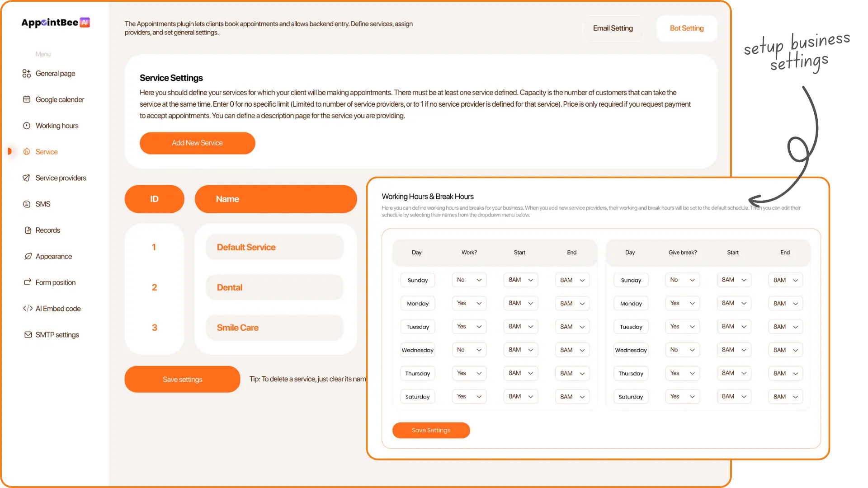Open Saturday working hours End dropdown
Image resolution: width=868 pixels, height=488 pixels.
pos(572,396)
